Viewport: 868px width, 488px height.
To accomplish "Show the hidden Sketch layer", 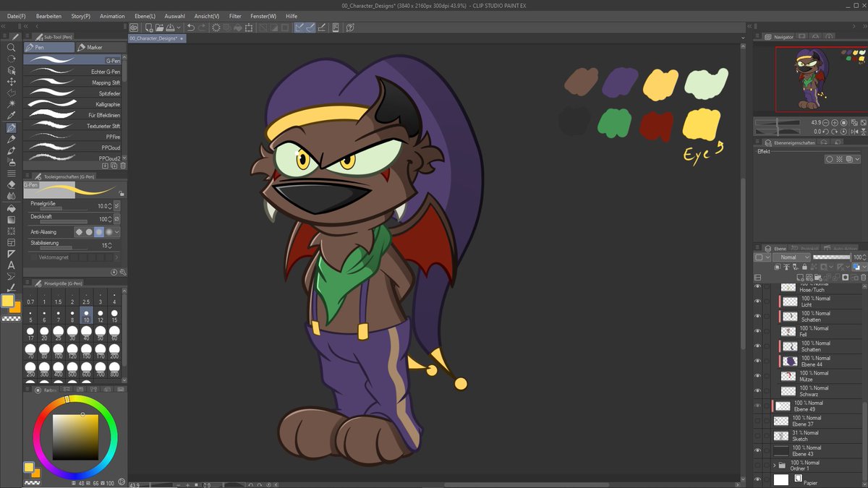I will [x=757, y=436].
